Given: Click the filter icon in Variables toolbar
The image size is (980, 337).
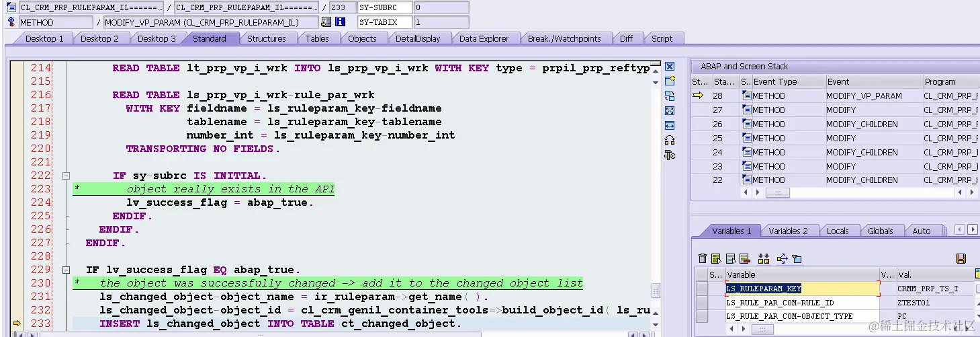Looking at the screenshot, I should coord(797,259).
